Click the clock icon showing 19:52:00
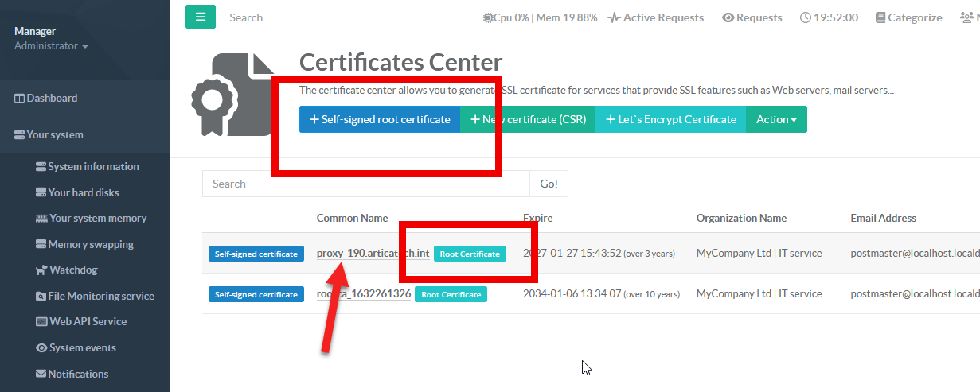 pos(806,17)
